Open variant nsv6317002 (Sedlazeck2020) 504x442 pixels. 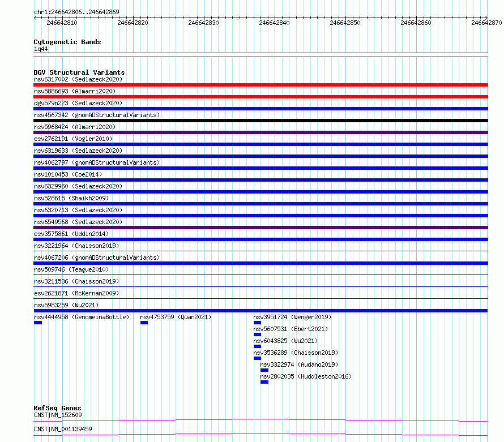point(78,79)
